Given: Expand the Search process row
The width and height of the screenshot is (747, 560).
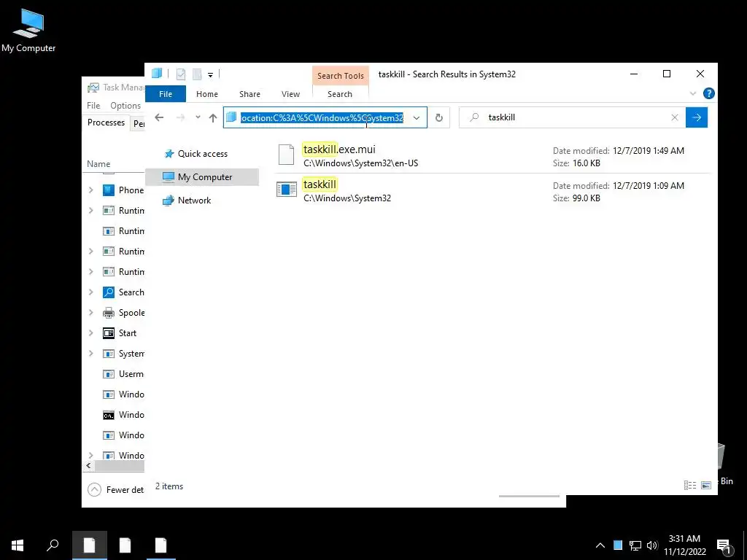Looking at the screenshot, I should tap(91, 292).
